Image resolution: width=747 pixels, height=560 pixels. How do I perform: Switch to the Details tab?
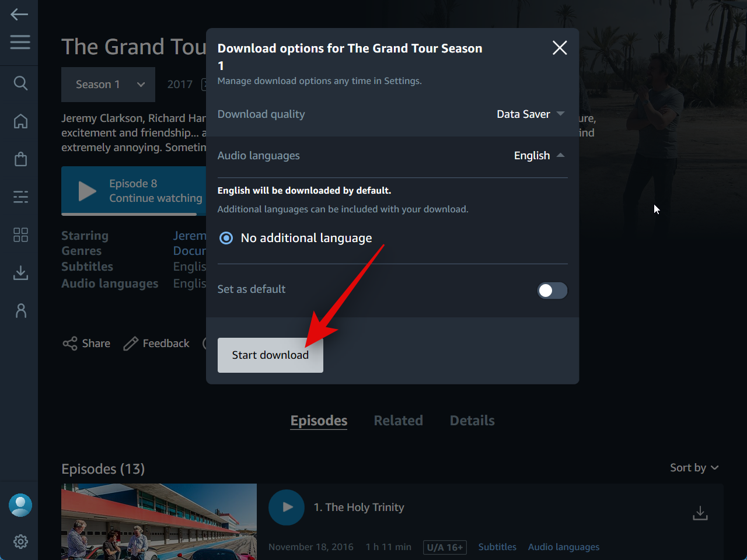click(472, 421)
